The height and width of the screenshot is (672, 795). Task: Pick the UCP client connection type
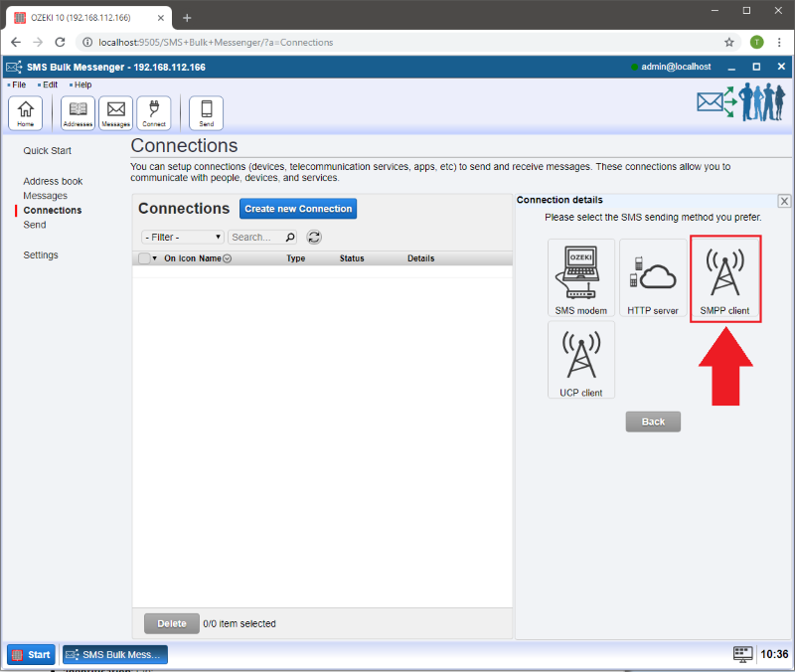[581, 360]
